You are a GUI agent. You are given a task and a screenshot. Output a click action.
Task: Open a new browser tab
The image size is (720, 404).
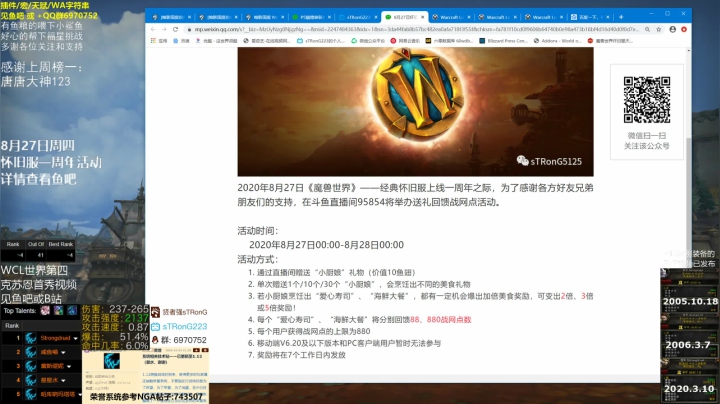point(621,17)
